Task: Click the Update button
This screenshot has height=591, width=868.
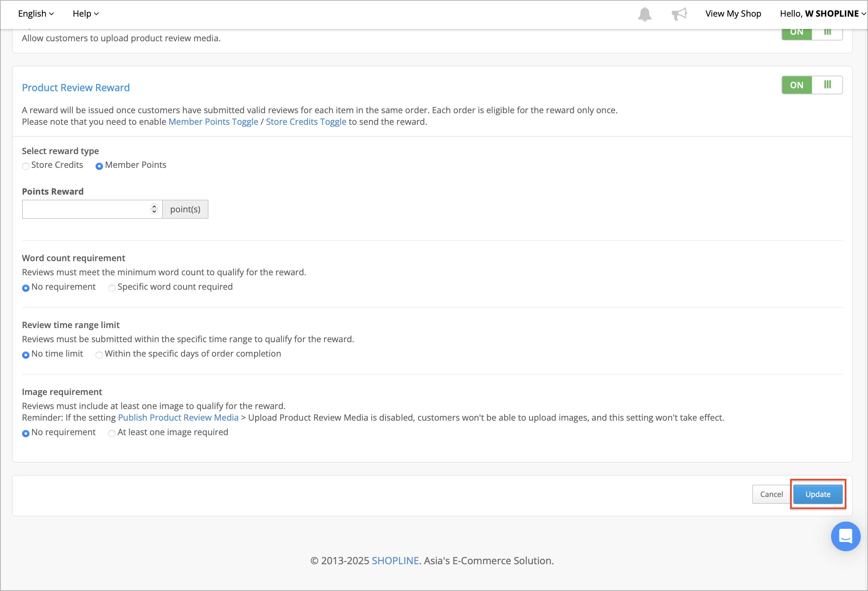Action: (x=818, y=494)
